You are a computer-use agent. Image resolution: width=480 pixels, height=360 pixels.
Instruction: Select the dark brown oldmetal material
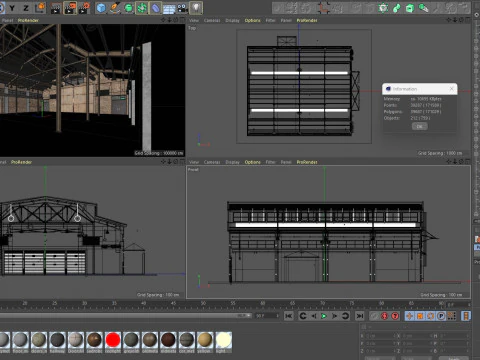(x=168, y=340)
